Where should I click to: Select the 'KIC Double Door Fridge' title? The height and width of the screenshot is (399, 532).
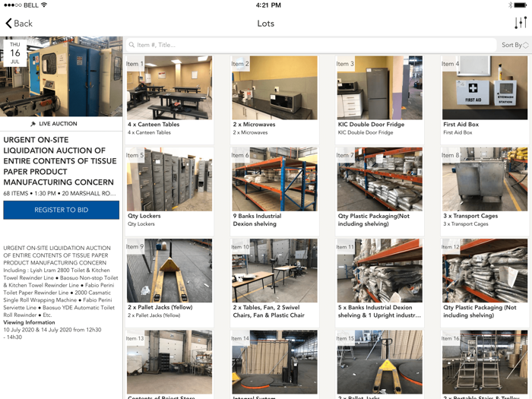(x=371, y=125)
